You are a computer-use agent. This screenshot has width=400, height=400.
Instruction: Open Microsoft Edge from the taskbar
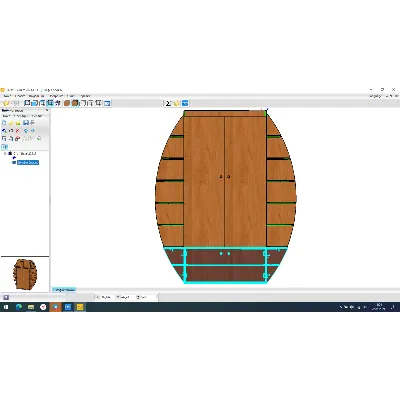19,307
